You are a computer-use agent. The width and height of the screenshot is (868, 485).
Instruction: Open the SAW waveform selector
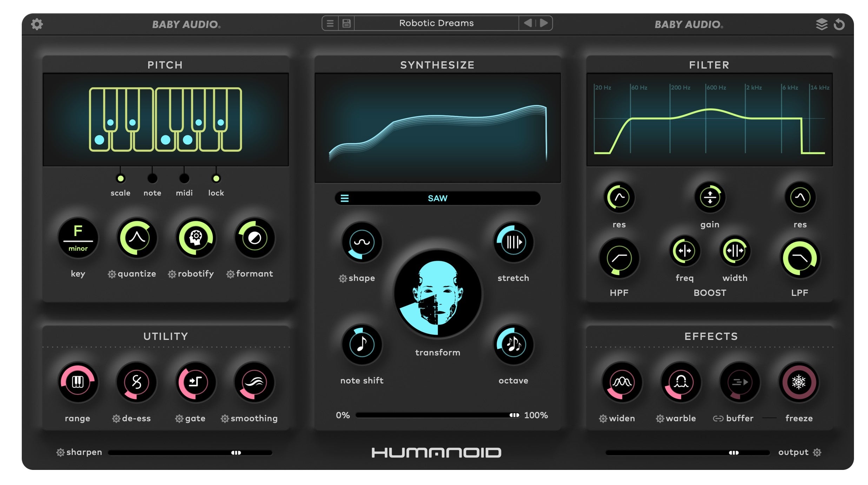[x=438, y=198]
